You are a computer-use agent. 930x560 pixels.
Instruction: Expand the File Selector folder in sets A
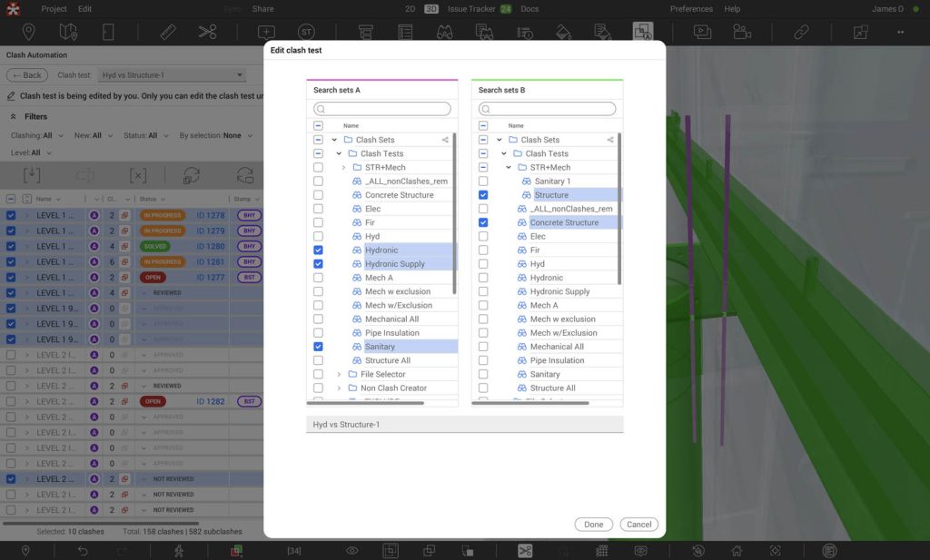[x=339, y=374]
